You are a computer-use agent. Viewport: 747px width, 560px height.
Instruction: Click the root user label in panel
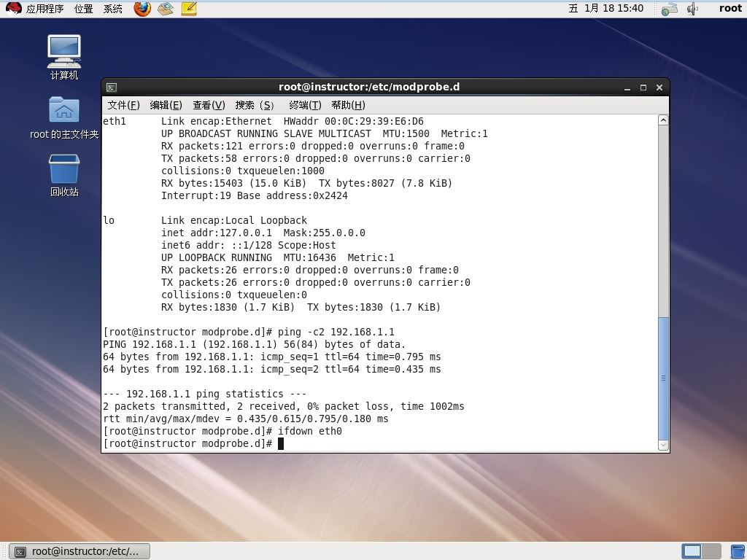730,8
